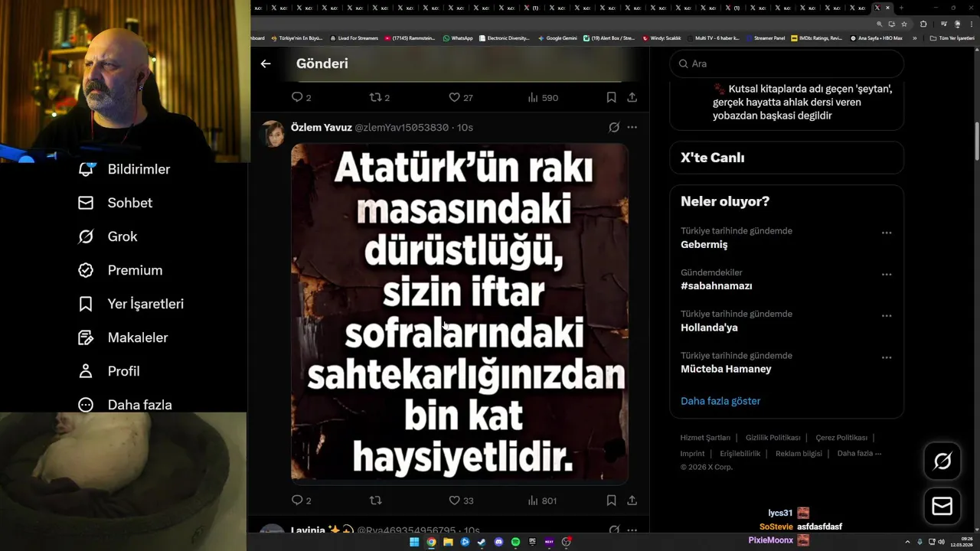Bookmark the top post with 590 views

pos(611,97)
